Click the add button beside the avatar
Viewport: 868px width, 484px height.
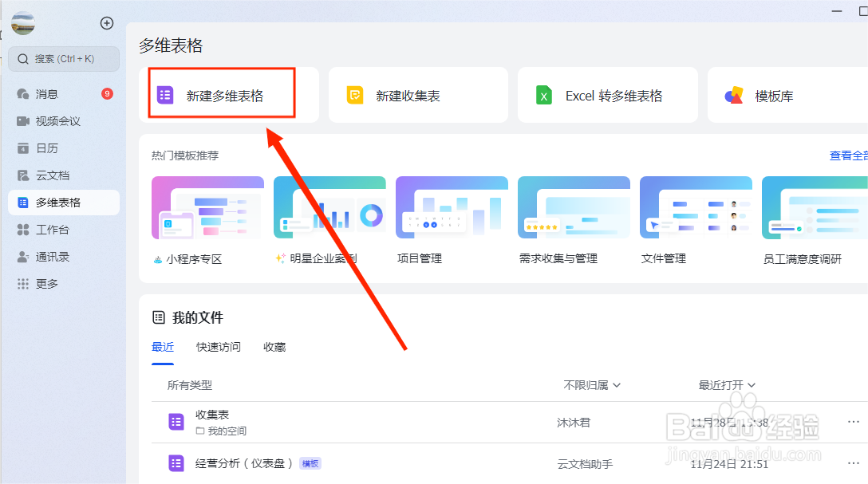tap(107, 23)
